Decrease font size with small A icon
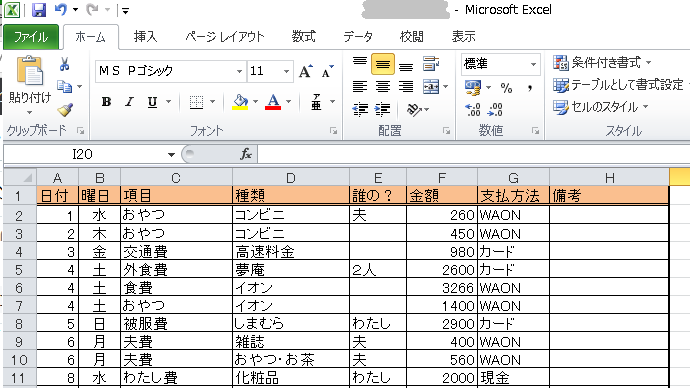The width and height of the screenshot is (690, 388). pyautogui.click(x=327, y=71)
